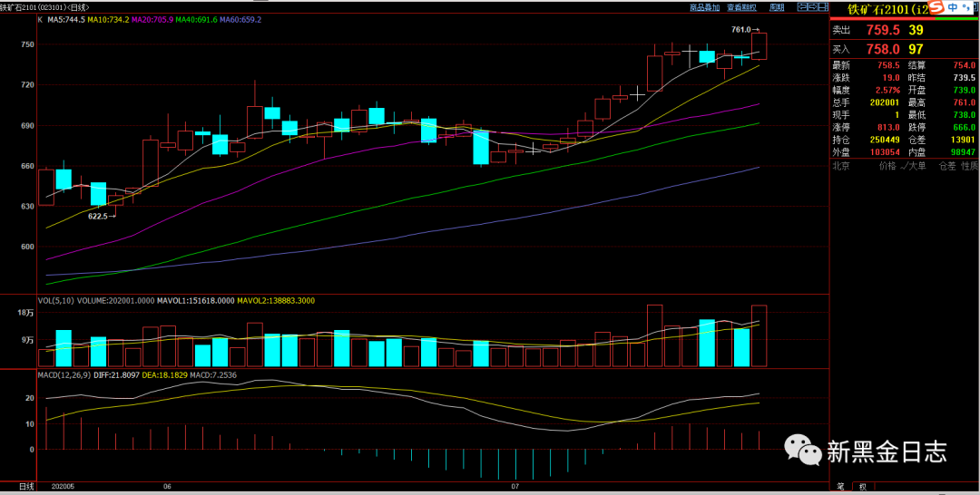980x495 pixels.
Task: Click the ask volume 39
Action: [916, 30]
